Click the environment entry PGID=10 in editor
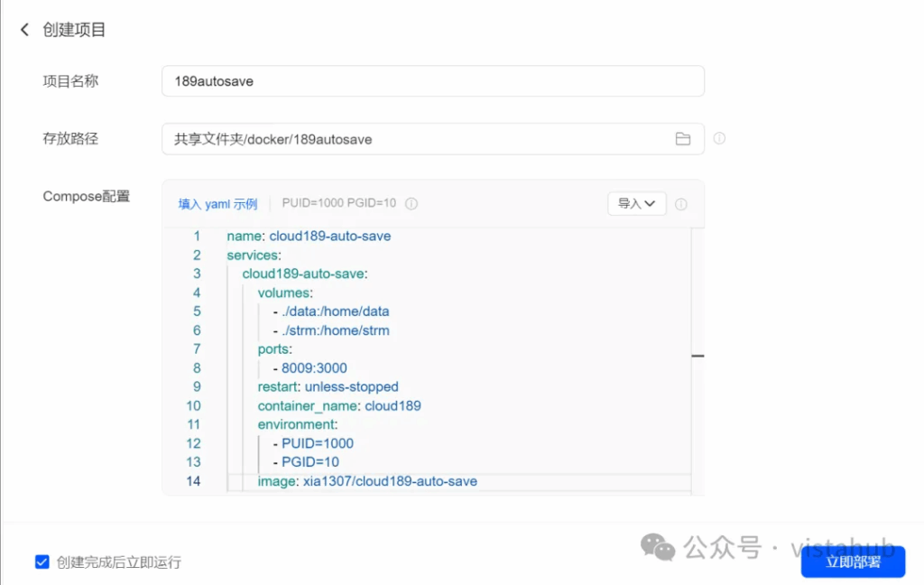The image size is (924, 585). (310, 461)
